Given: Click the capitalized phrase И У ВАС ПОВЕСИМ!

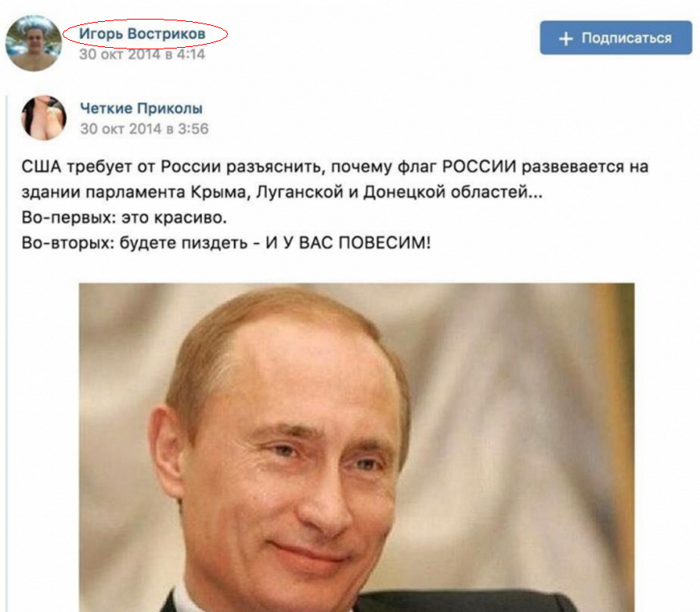Looking at the screenshot, I should pyautogui.click(x=348, y=243).
